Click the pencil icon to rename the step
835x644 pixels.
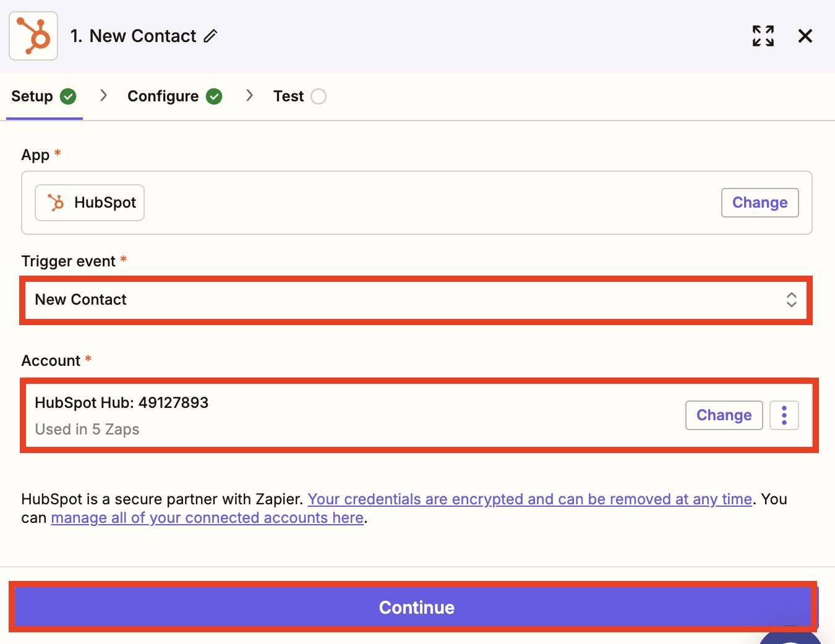[x=212, y=36]
